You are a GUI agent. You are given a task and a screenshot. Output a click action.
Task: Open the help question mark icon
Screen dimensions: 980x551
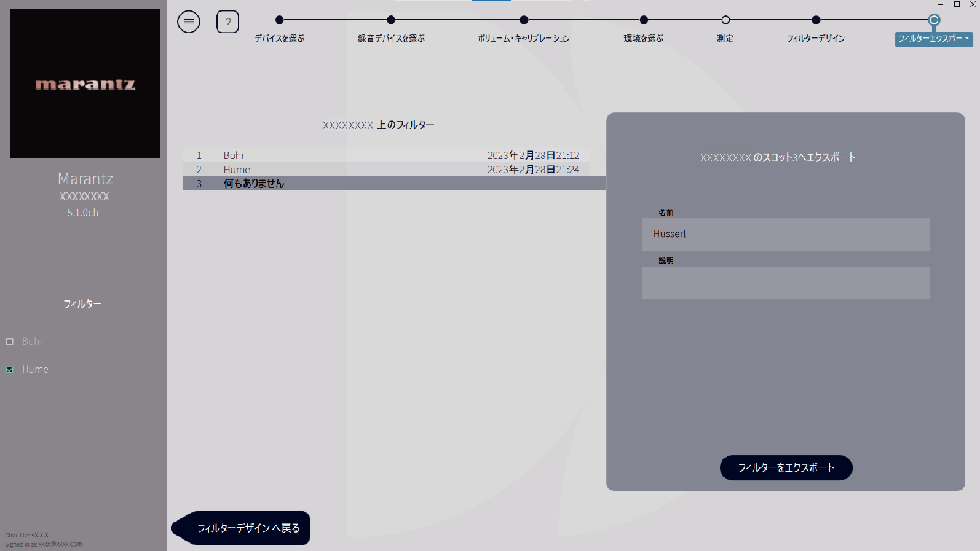coord(227,21)
